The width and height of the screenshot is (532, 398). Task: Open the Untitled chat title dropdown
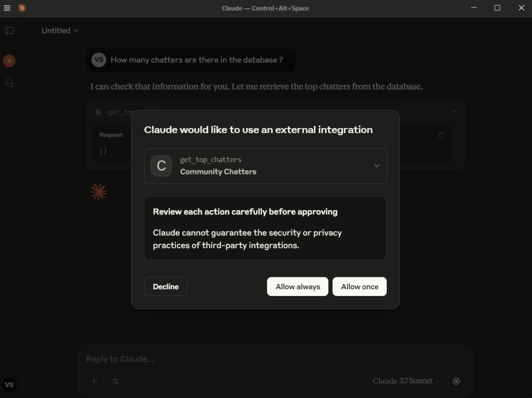pyautogui.click(x=60, y=31)
